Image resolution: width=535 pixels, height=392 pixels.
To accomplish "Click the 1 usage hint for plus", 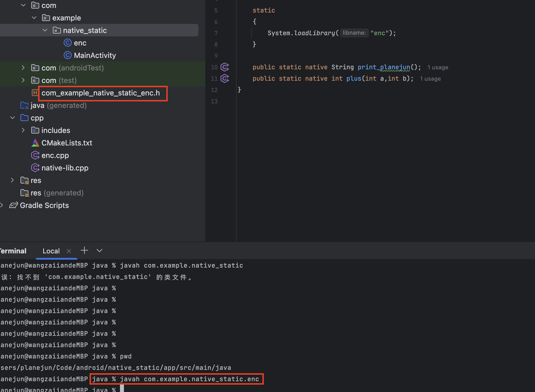I will click(x=430, y=79).
